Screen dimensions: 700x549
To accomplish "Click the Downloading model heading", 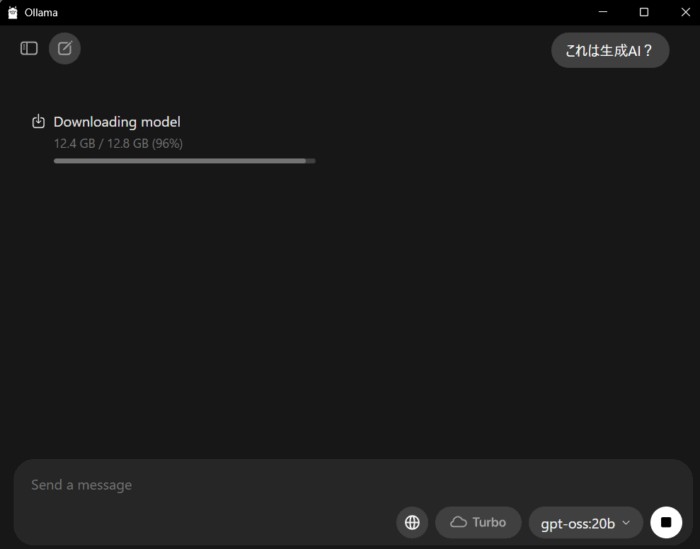I will [x=117, y=122].
